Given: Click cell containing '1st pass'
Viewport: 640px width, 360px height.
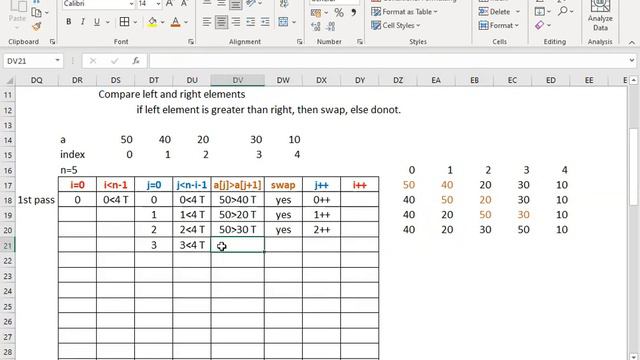Looking at the screenshot, I should pos(36,200).
